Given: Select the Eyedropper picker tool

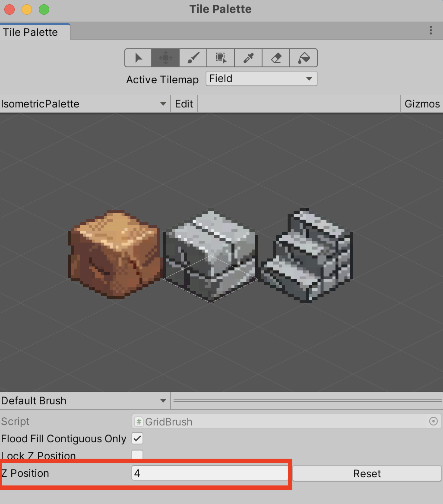Looking at the screenshot, I should (248, 58).
